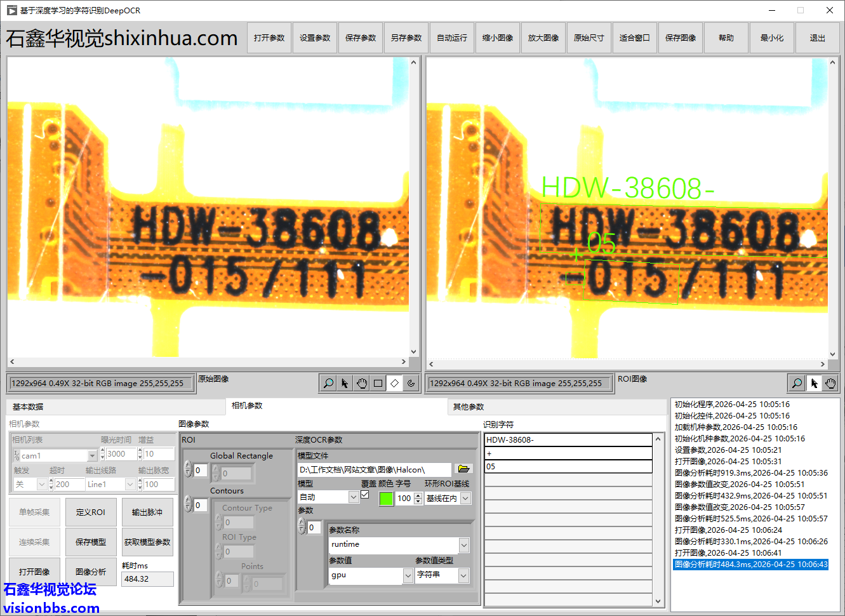Select the hand pan tool under the original image
Viewport: 845px width, 616px height.
(361, 383)
